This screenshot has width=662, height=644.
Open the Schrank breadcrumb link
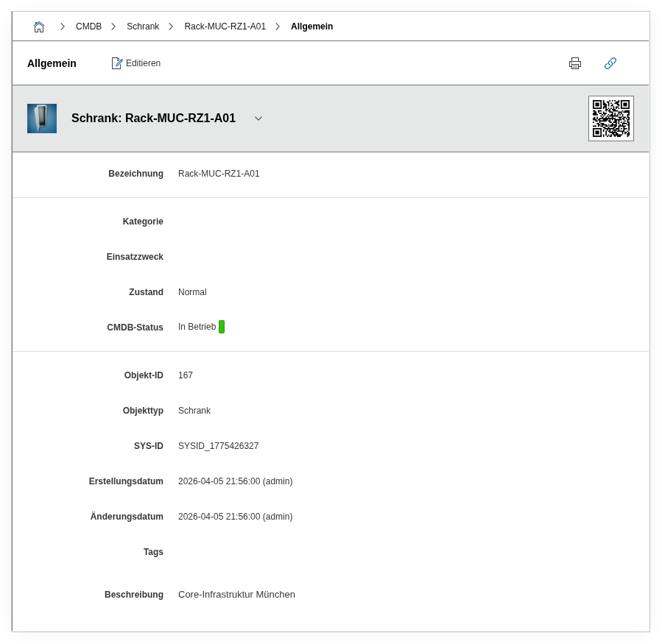[143, 26]
